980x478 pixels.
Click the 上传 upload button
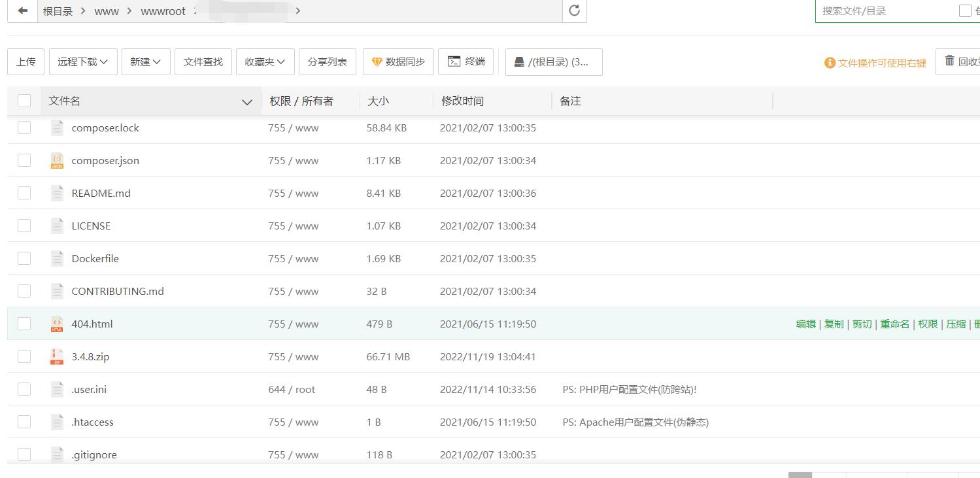[26, 61]
